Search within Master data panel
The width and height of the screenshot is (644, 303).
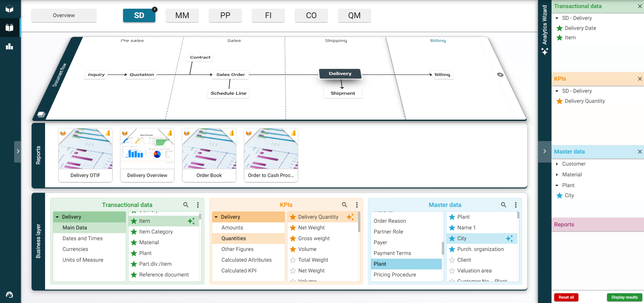coord(503,205)
